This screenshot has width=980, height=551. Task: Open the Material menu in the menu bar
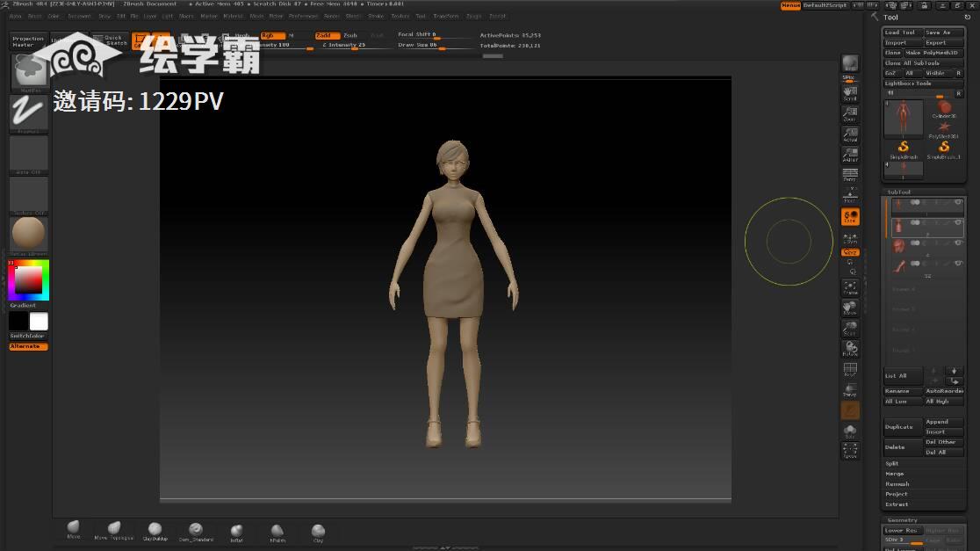click(x=234, y=16)
